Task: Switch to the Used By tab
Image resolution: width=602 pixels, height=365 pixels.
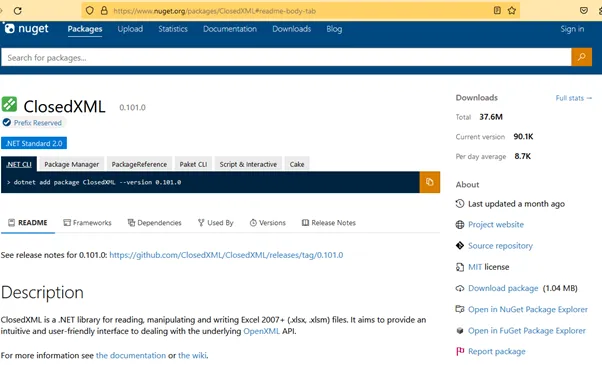Action: pyautogui.click(x=215, y=223)
